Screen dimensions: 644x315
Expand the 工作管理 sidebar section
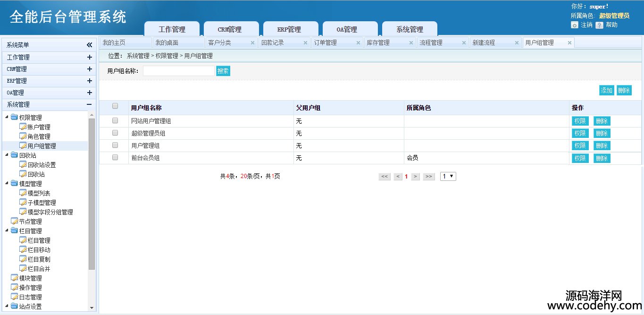pos(89,57)
